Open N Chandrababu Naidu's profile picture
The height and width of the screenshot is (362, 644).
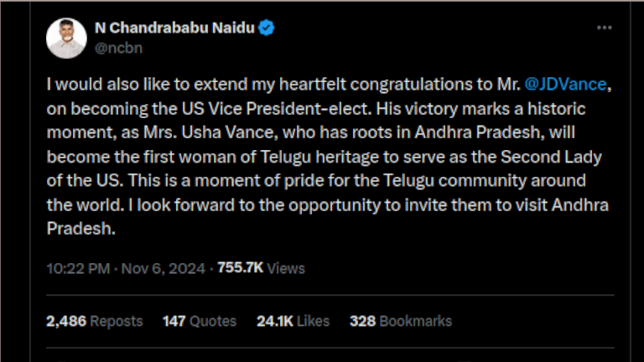click(66, 38)
